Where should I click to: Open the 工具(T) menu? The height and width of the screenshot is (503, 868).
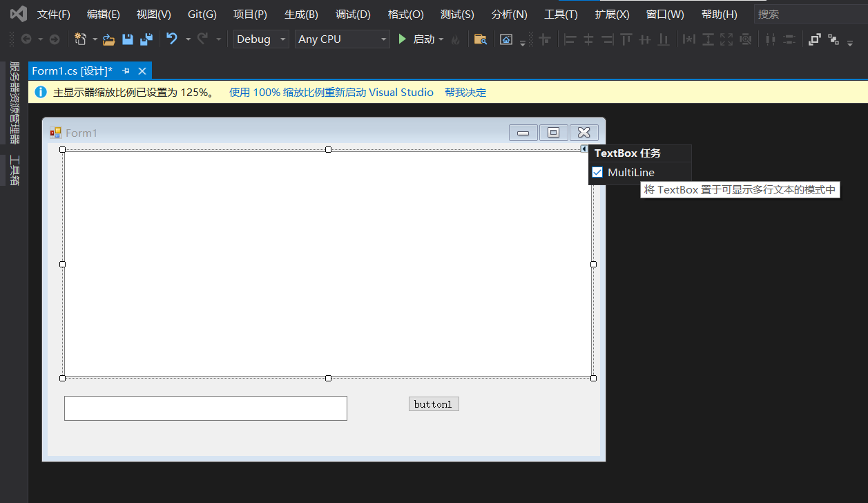pos(561,14)
